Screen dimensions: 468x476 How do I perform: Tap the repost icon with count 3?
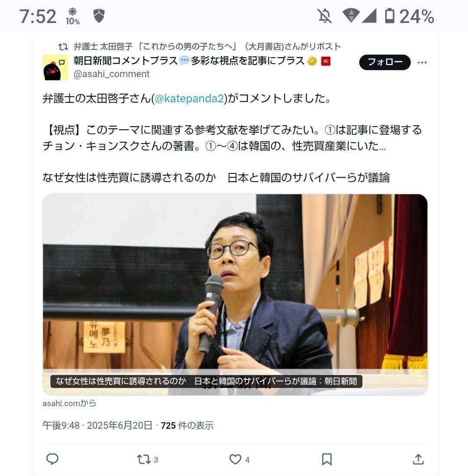tap(147, 459)
